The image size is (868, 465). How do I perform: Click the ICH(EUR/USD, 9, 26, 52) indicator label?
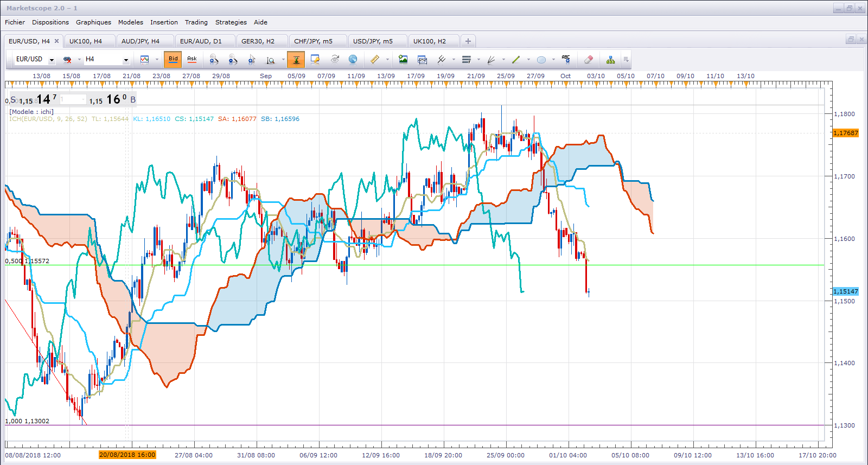pos(48,119)
